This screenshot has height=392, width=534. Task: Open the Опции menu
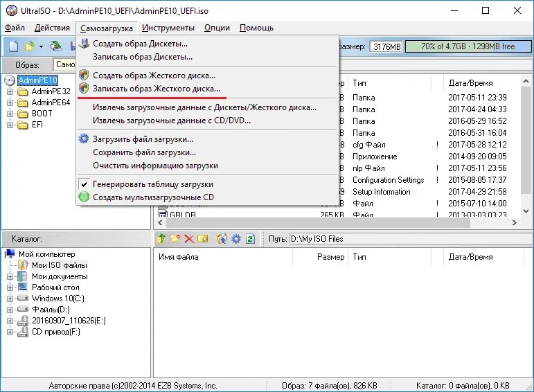[217, 28]
